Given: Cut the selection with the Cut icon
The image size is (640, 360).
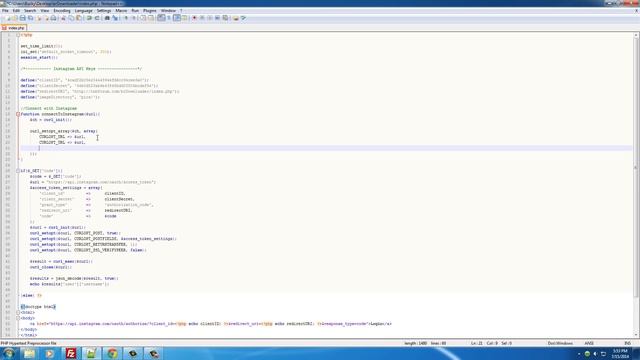Looking at the screenshot, I should 63,18.
